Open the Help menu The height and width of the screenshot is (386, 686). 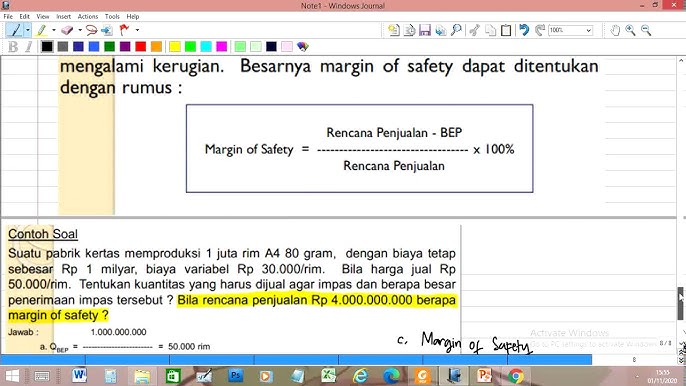(x=133, y=16)
